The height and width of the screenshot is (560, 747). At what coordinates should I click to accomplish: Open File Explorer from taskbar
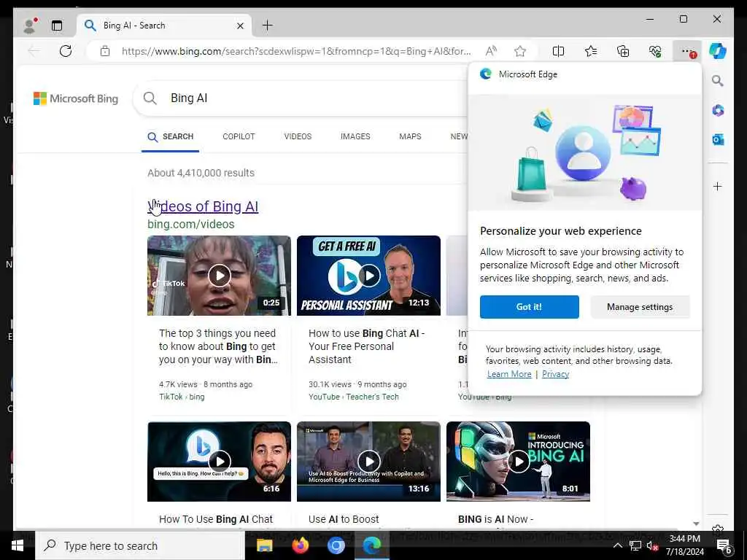pyautogui.click(x=264, y=545)
